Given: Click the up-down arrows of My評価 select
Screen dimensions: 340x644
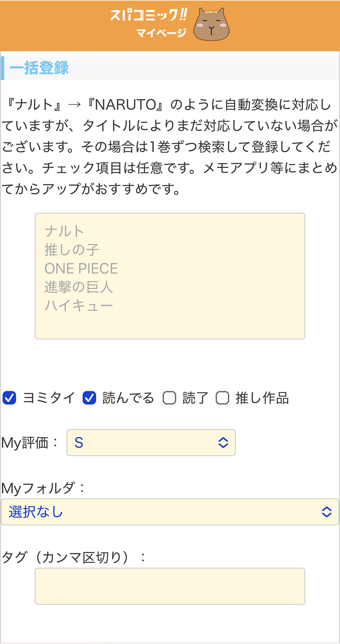Looking at the screenshot, I should click(223, 443).
